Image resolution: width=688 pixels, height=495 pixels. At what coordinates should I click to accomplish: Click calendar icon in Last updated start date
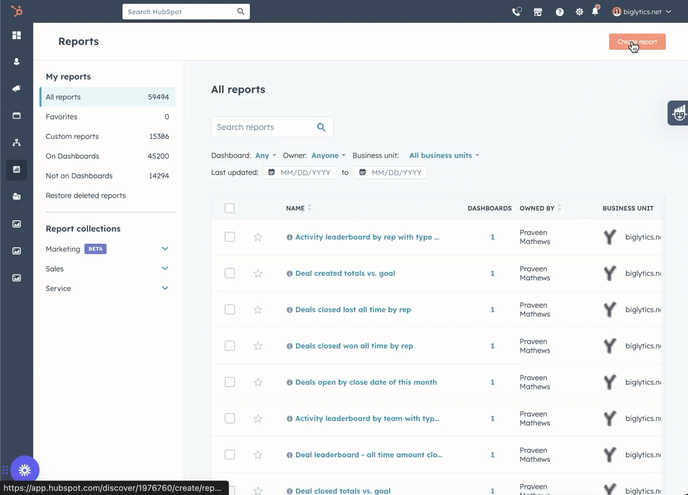tap(271, 172)
